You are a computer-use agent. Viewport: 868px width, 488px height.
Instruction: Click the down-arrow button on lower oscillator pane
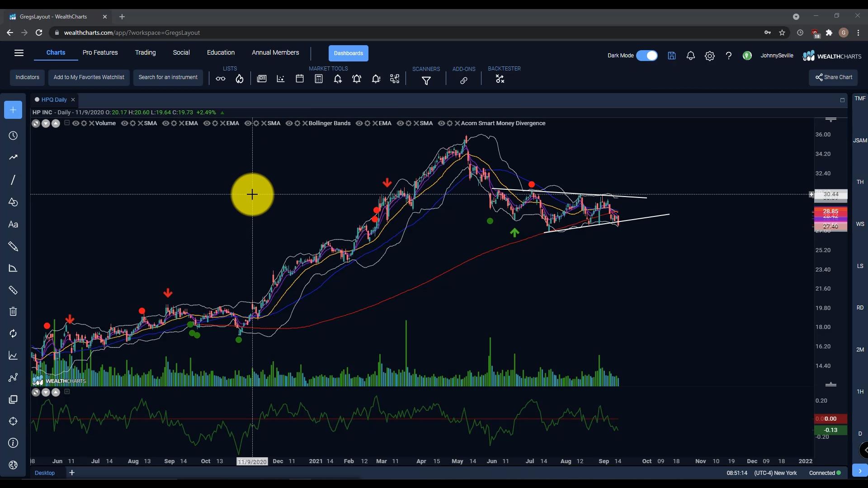(46, 392)
